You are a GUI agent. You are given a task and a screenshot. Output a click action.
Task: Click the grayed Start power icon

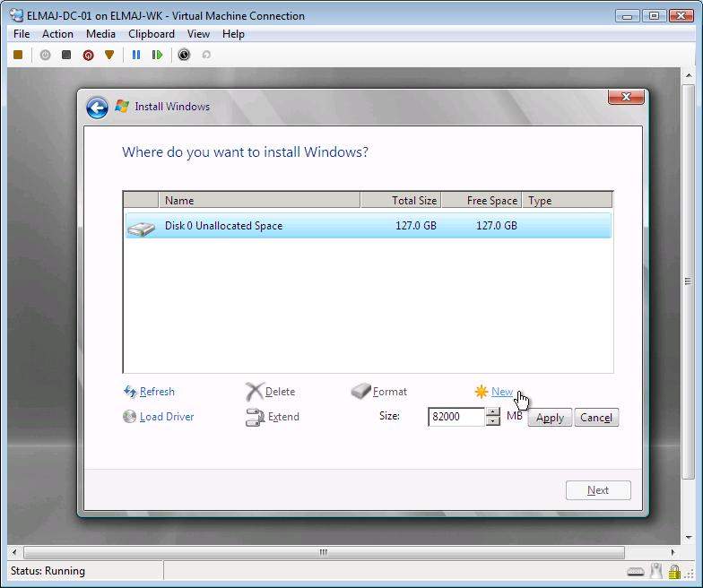[45, 55]
